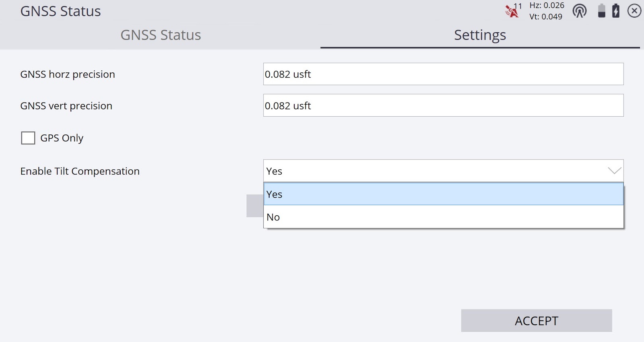Screen dimensions: 644x342
Task: Click the satellite count number 11
Action: coord(518,6)
